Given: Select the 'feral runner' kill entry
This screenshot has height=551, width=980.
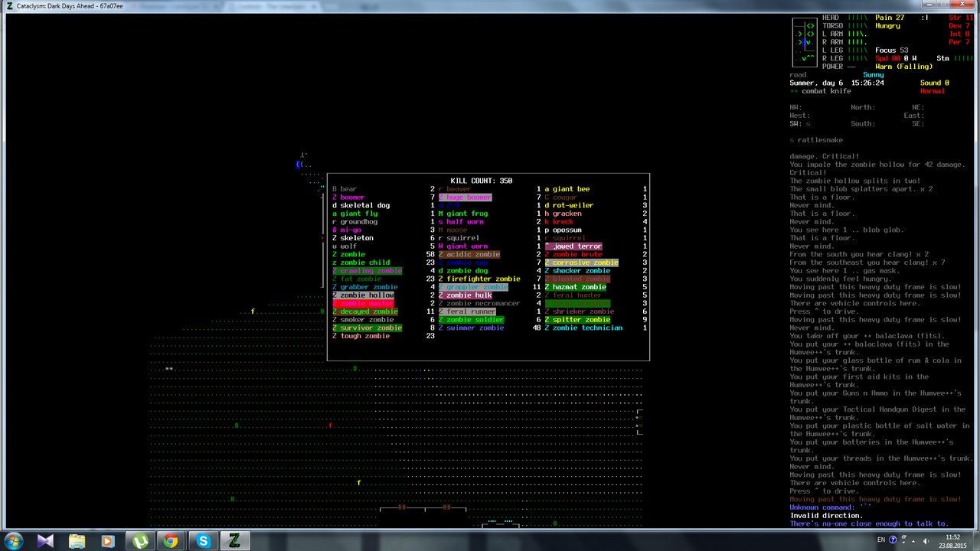Looking at the screenshot, I should (467, 311).
